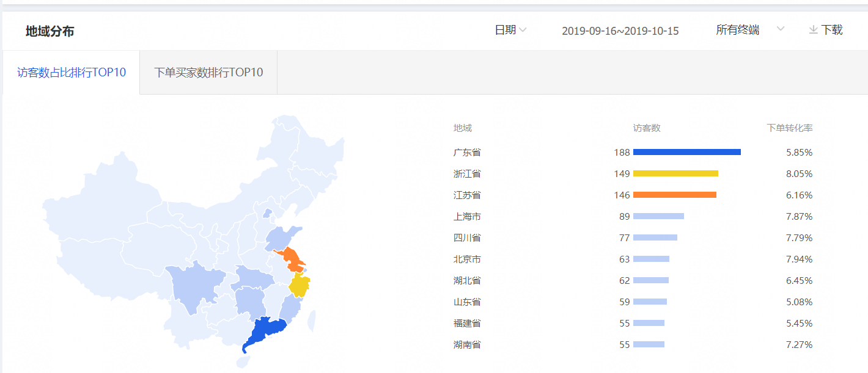
Task: Expand the 所有终端 terminal dropdown
Action: 738,30
